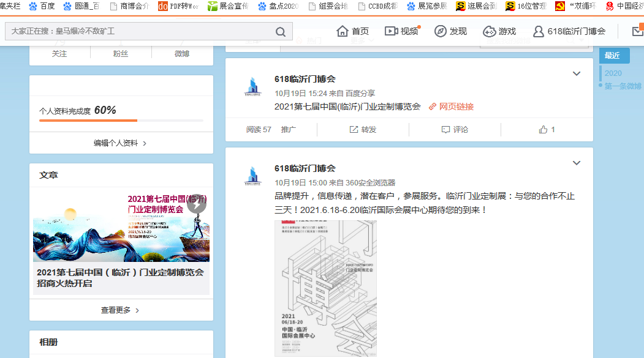Open the 网页链接 web link
Viewport: 644px width, 358px height.
[451, 106]
